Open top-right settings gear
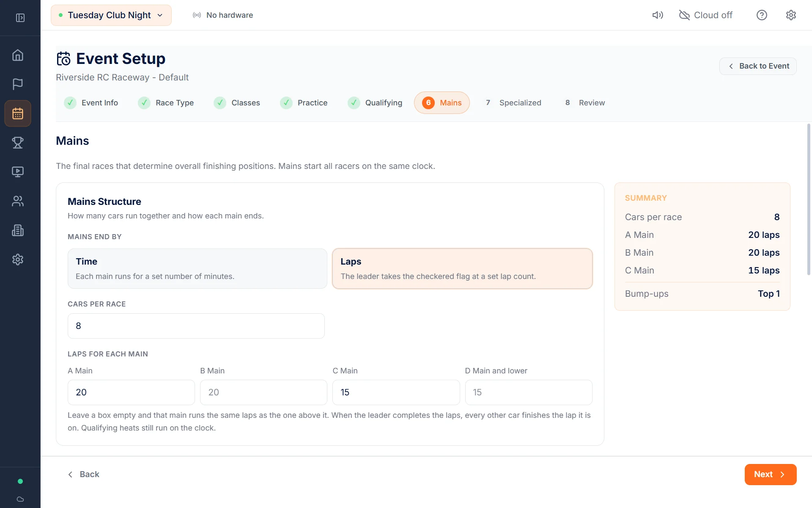Screen dimensions: 812x508 tap(791, 15)
